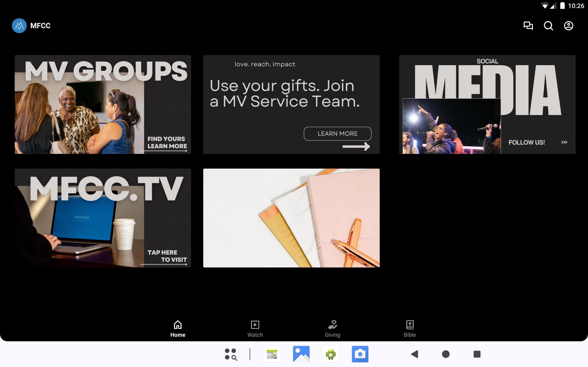The image size is (588, 367).
Task: Open the app drawer search icon
Action: click(x=231, y=354)
